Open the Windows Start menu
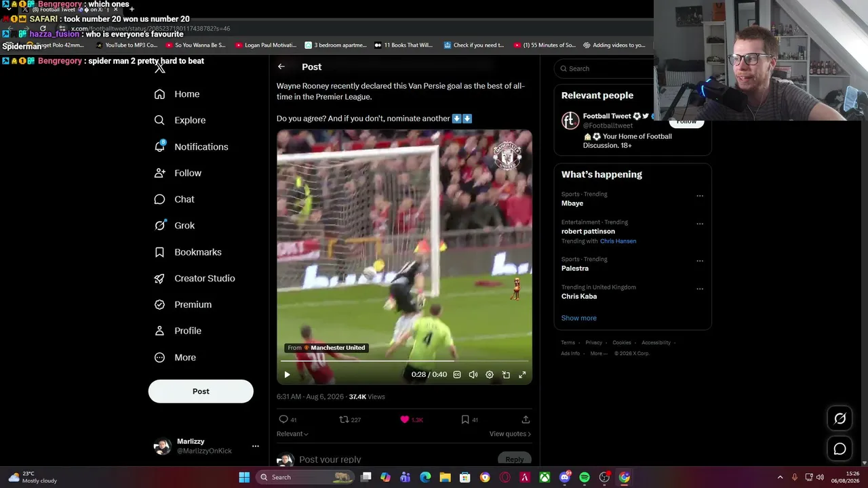 (244, 477)
